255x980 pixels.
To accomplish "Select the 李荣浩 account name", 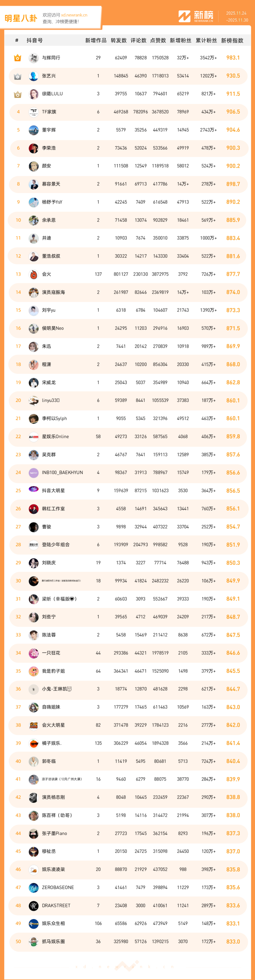I will pyautogui.click(x=49, y=148).
